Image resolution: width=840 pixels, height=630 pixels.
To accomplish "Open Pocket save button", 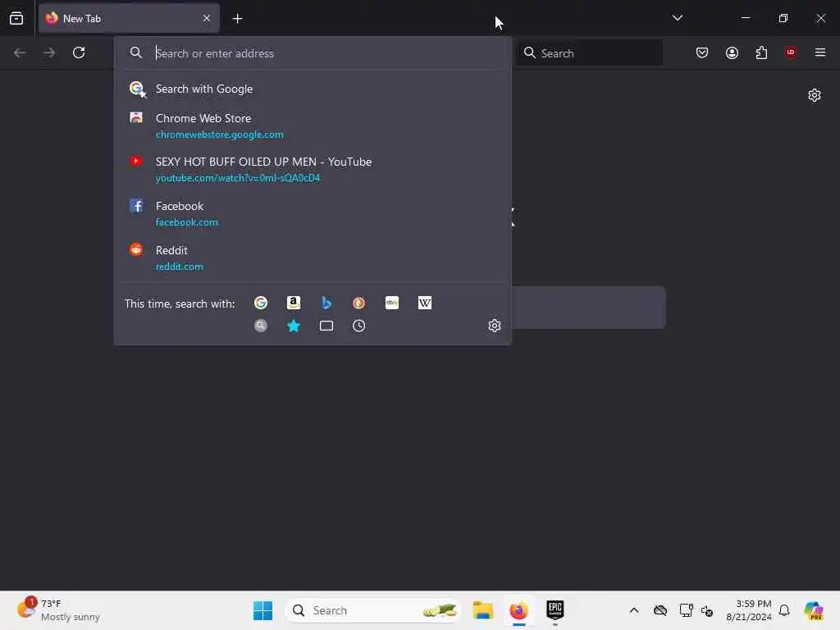I will (x=702, y=52).
